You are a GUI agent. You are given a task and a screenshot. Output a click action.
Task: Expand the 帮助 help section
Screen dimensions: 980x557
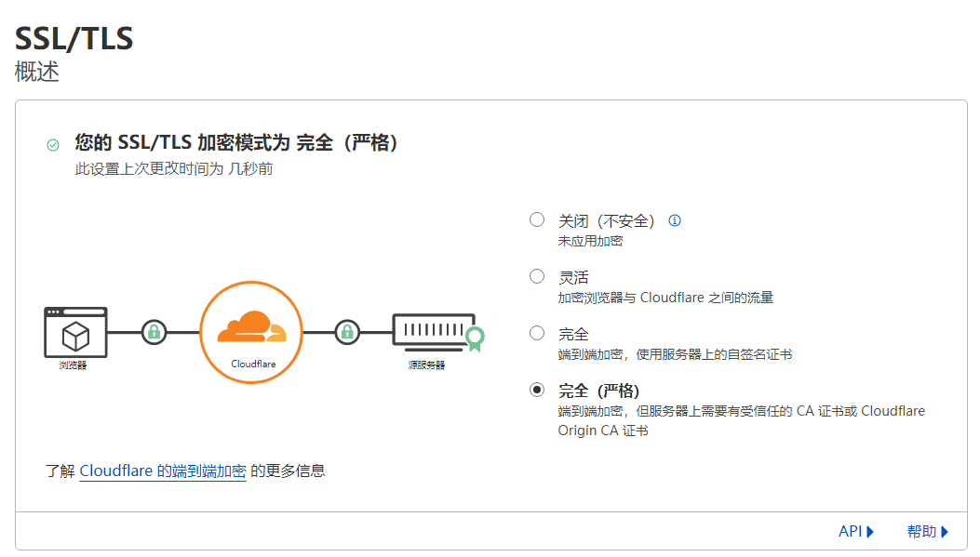(927, 532)
